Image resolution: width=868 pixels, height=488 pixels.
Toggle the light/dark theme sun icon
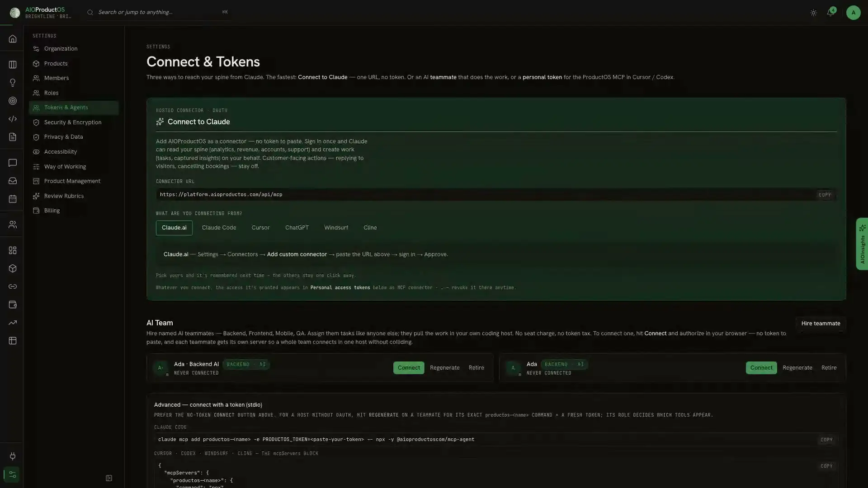click(813, 13)
